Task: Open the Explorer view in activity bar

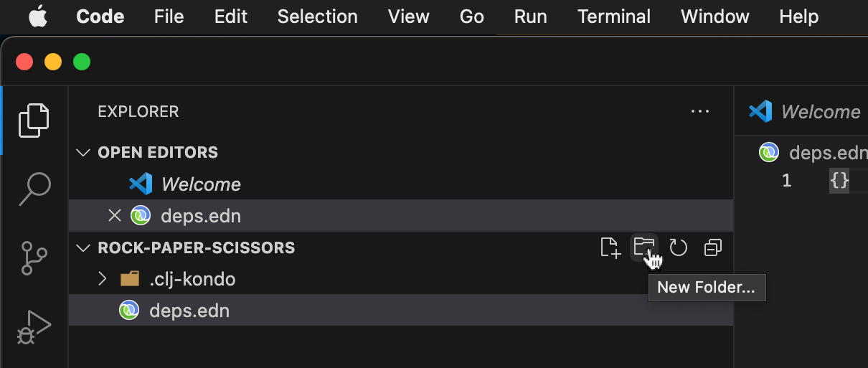Action: (x=34, y=120)
